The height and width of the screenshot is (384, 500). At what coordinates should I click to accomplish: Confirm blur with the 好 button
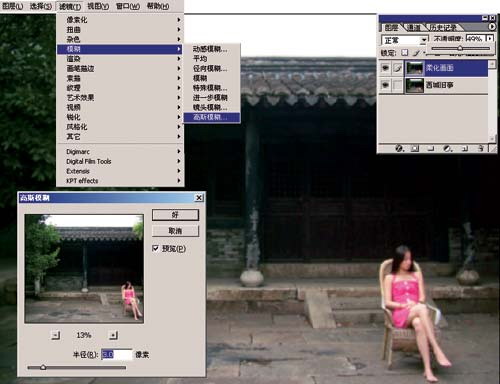pyautogui.click(x=175, y=215)
